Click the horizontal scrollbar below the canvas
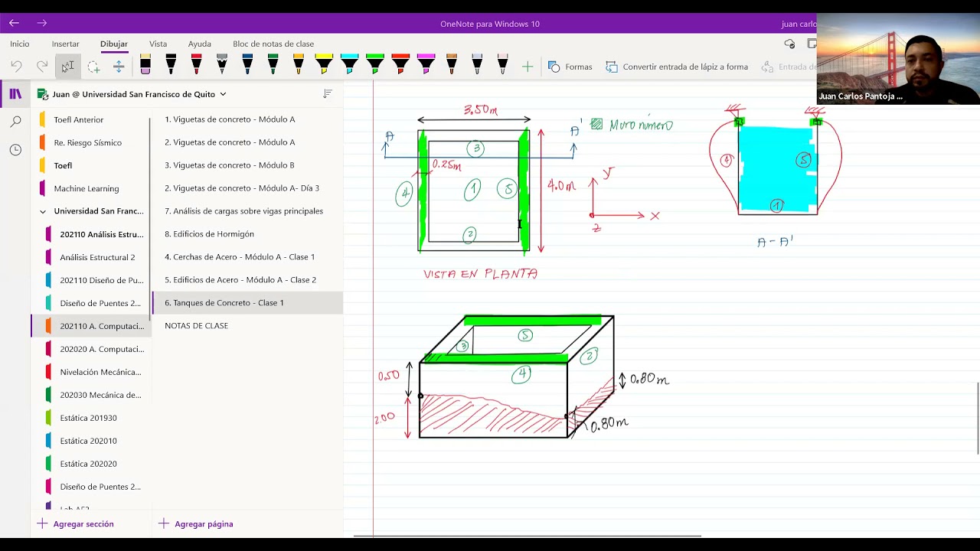The width and height of the screenshot is (980, 551). [528, 536]
